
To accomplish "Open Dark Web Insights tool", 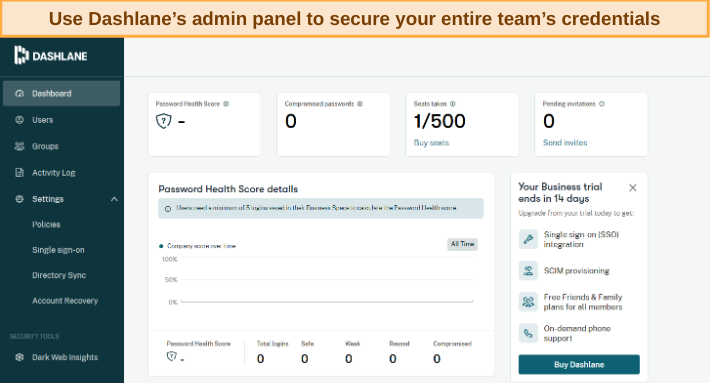I will coord(65,357).
